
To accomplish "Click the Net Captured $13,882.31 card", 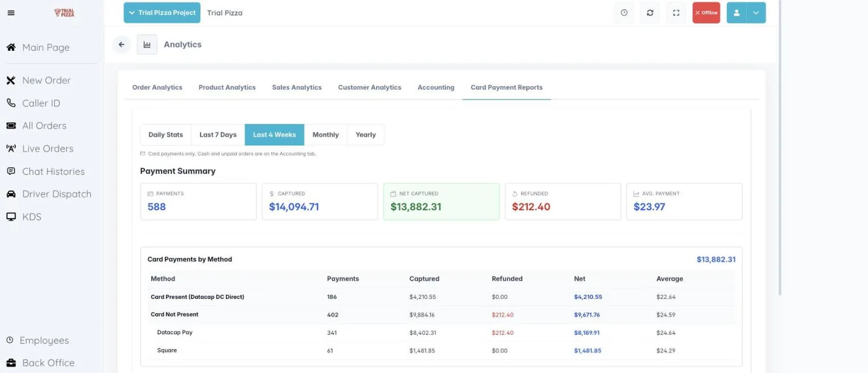I will pos(442,202).
